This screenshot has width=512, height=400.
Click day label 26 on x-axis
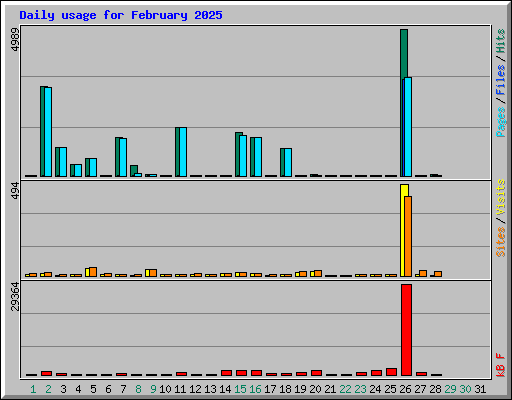point(405,389)
